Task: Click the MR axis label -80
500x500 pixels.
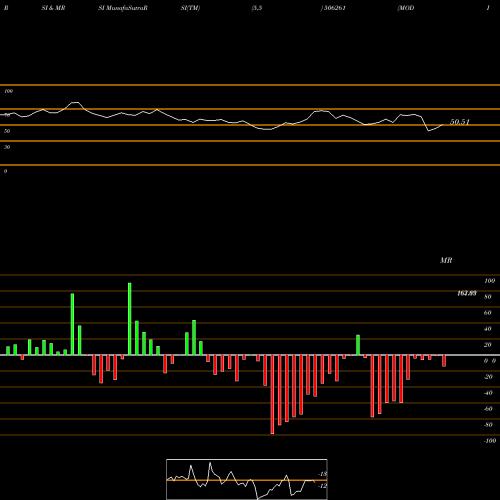Action: 488,425
